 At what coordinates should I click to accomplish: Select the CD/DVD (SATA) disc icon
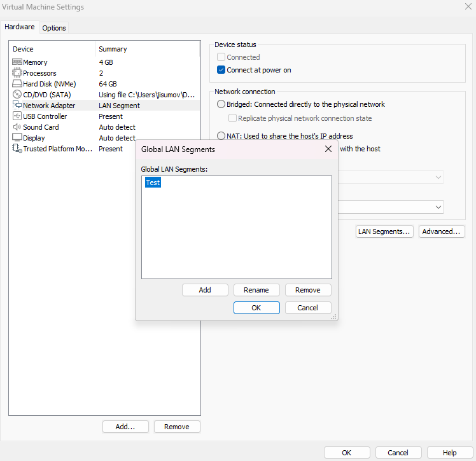[x=17, y=95]
